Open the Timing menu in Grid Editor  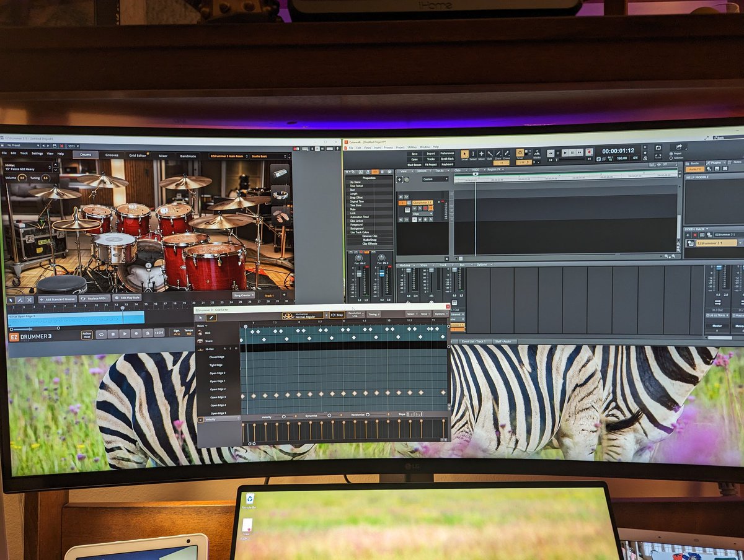click(373, 314)
